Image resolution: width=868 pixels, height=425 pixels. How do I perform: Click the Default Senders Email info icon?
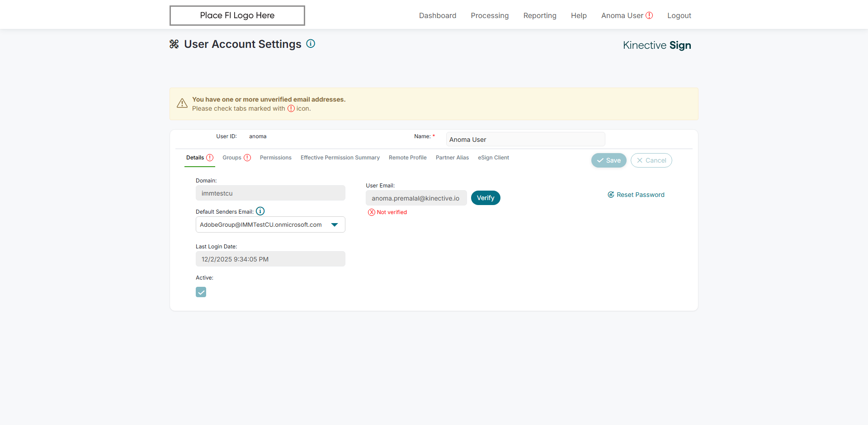click(260, 211)
